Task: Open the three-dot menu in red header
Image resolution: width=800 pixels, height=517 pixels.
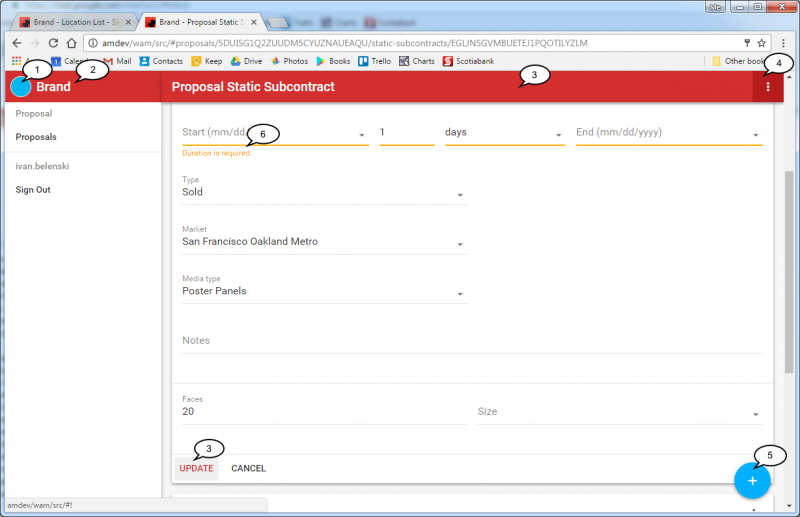Action: (767, 87)
